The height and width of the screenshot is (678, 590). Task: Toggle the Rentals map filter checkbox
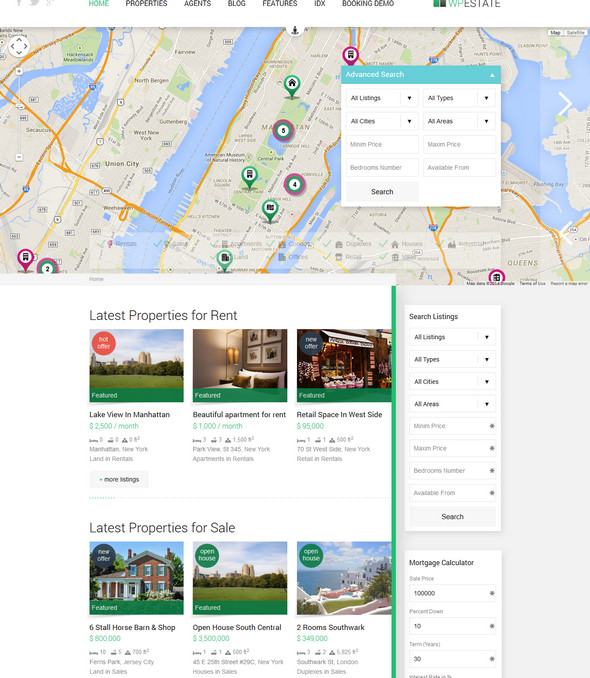click(101, 244)
